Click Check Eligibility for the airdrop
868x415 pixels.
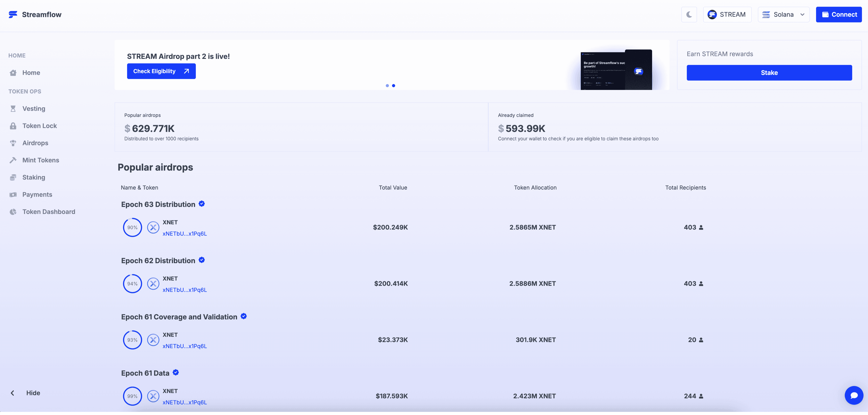click(161, 71)
